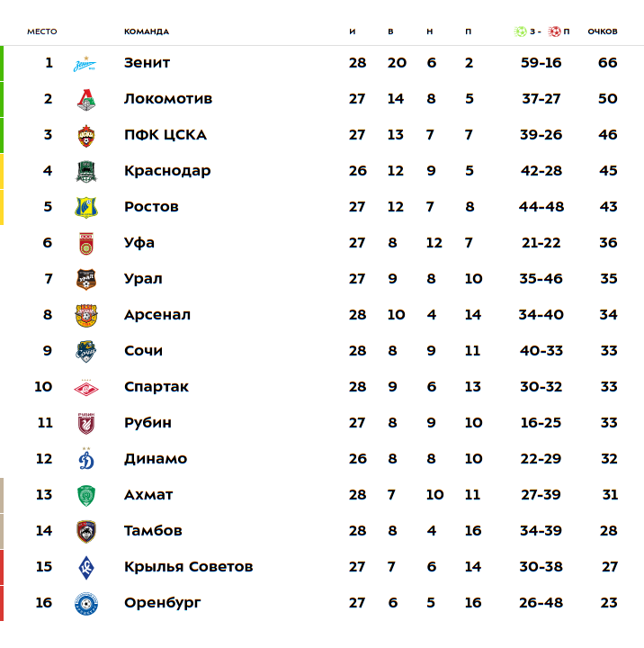This screenshot has height=648, width=644.
Task: Click the Сочи team row name
Action: point(143,351)
